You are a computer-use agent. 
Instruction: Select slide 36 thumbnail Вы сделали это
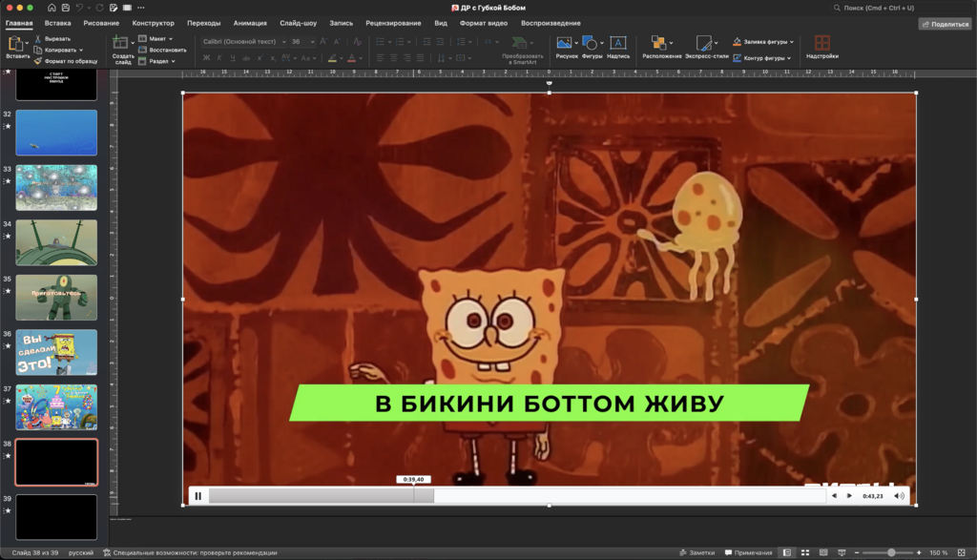click(x=56, y=352)
